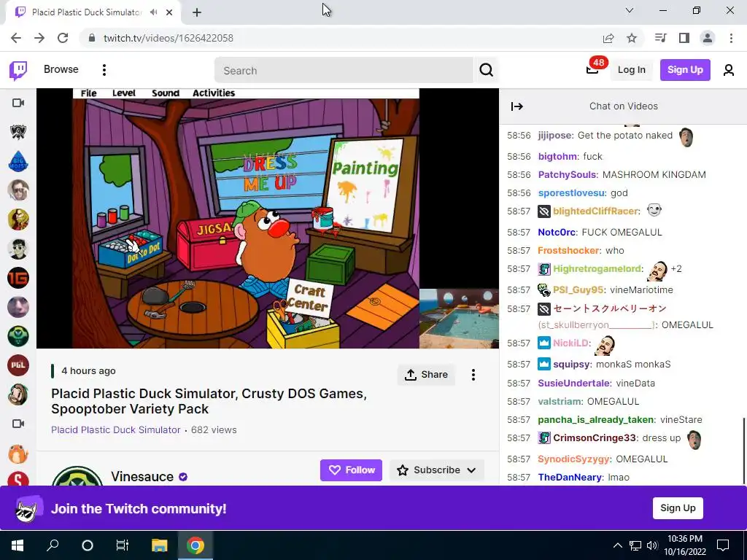Viewport: 747px width, 560px height.
Task: Open the video options three-dot menu next to Share
Action: pyautogui.click(x=473, y=375)
